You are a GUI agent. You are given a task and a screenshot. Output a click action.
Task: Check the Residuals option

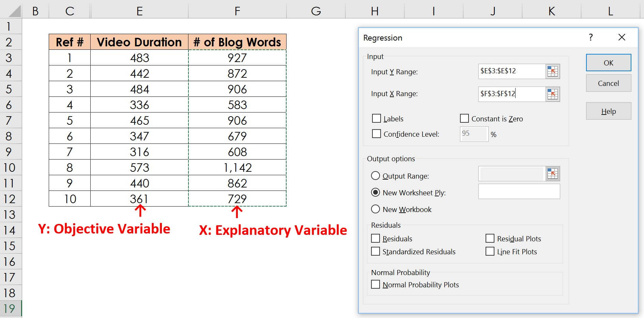click(375, 238)
